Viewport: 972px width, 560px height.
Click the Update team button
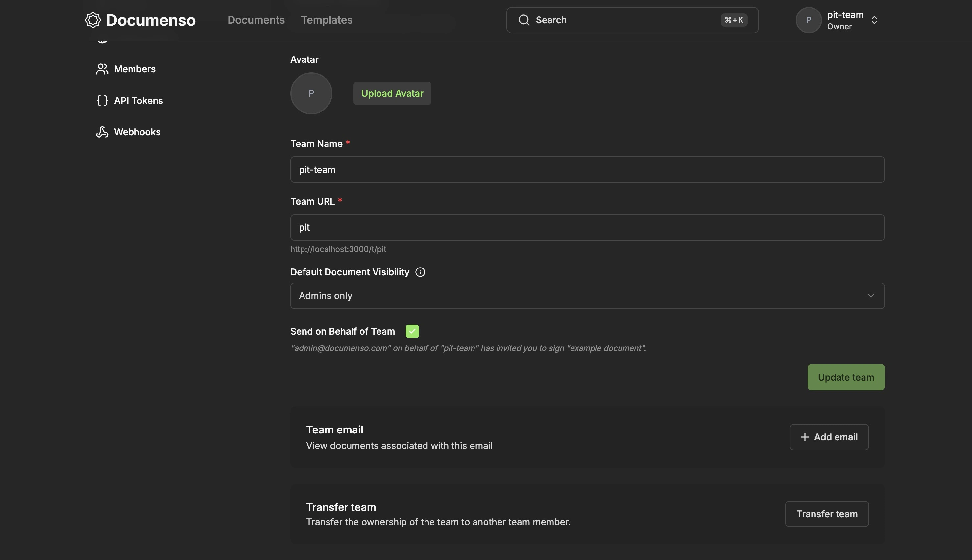(x=845, y=377)
